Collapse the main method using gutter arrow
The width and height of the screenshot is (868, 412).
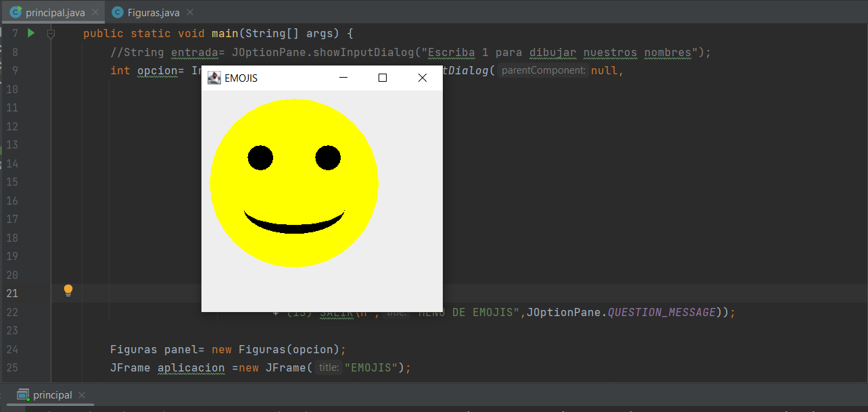pyautogui.click(x=51, y=33)
